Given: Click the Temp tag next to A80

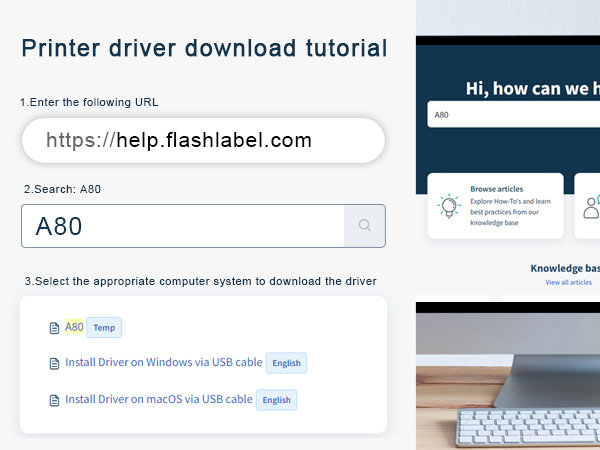Looking at the screenshot, I should coord(104,328).
